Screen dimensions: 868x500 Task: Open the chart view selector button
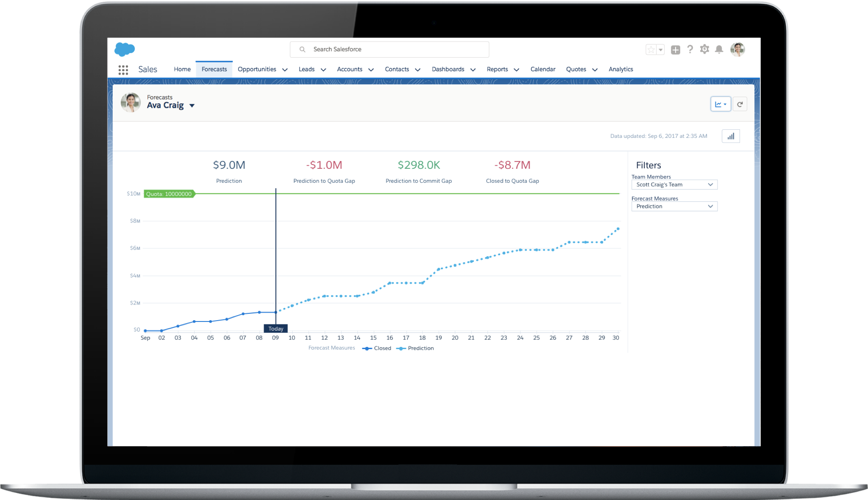coord(721,104)
